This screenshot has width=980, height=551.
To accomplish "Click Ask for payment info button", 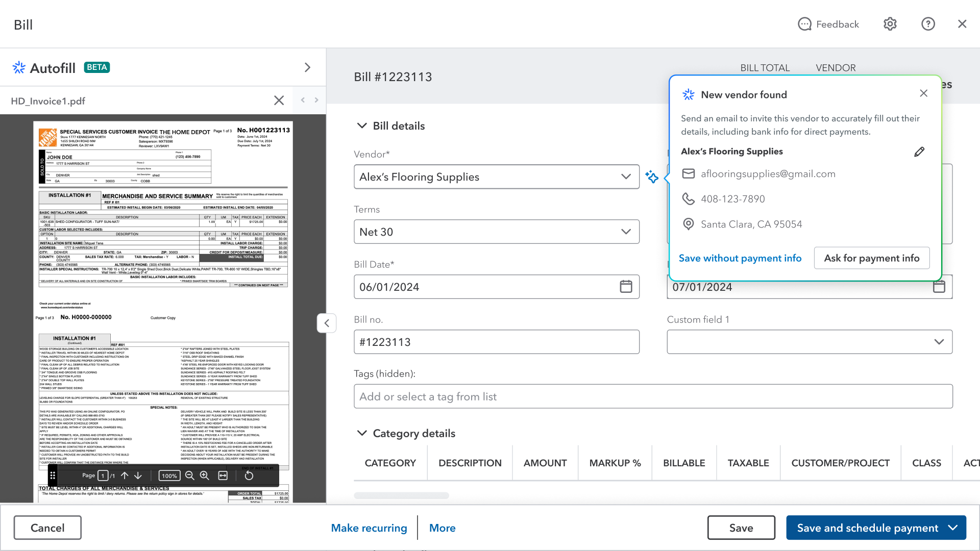I will pyautogui.click(x=872, y=258).
